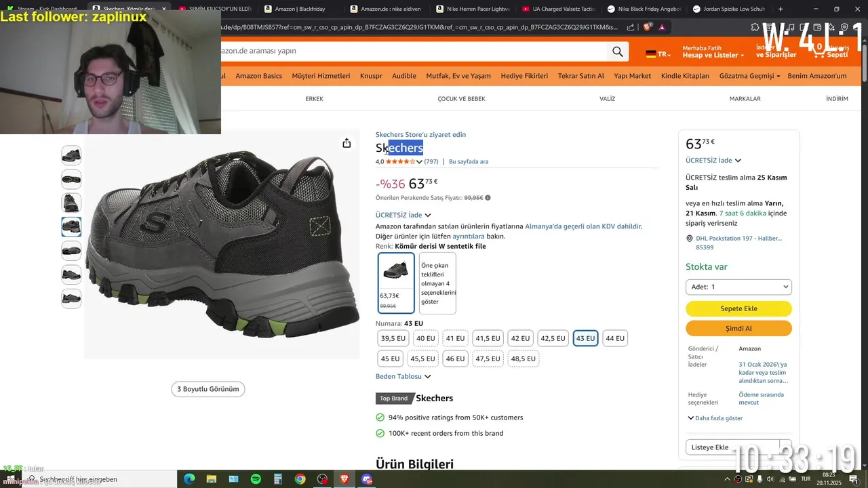Screen dimensions: 868x488
Task: Select shoe size 39,5 EU
Action: click(393, 338)
